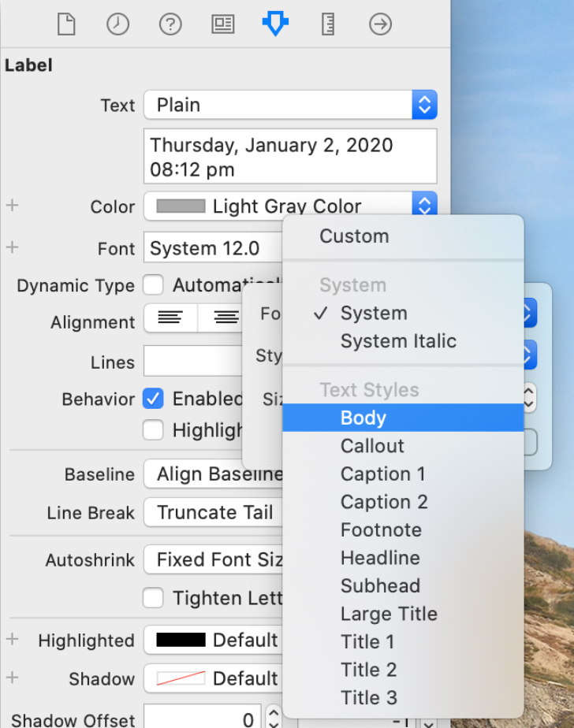
Task: Click the plus next to Shadow
Action: pos(11,678)
